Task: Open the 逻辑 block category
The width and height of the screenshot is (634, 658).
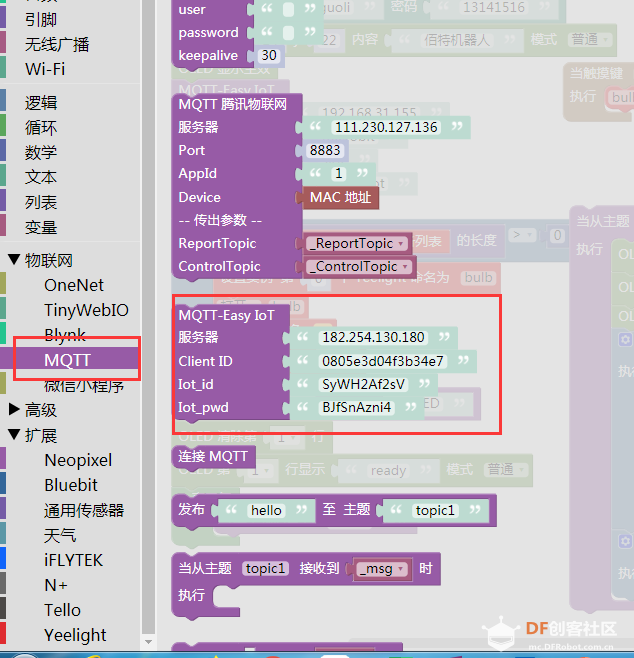Action: (41, 103)
